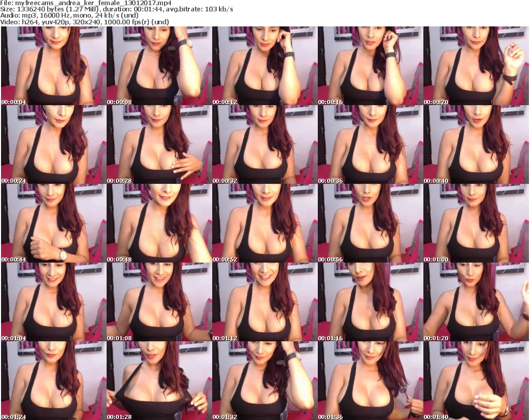
Task: Choose the frame stamped 00:00:48
Action: 159,223
